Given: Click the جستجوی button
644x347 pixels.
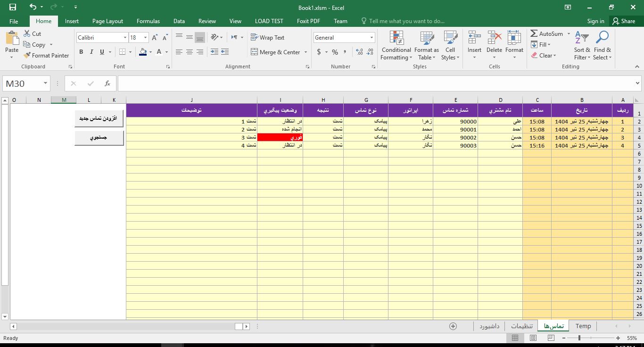Looking at the screenshot, I should coord(99,138).
